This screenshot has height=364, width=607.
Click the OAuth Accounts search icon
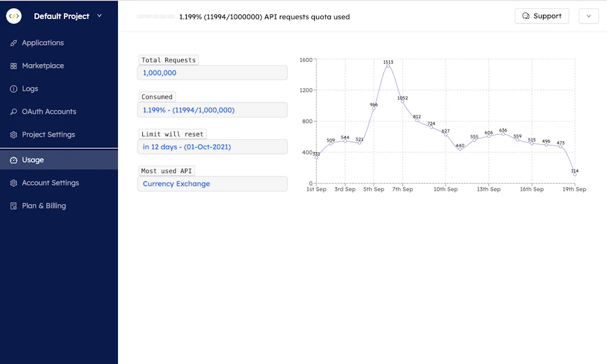(14, 111)
